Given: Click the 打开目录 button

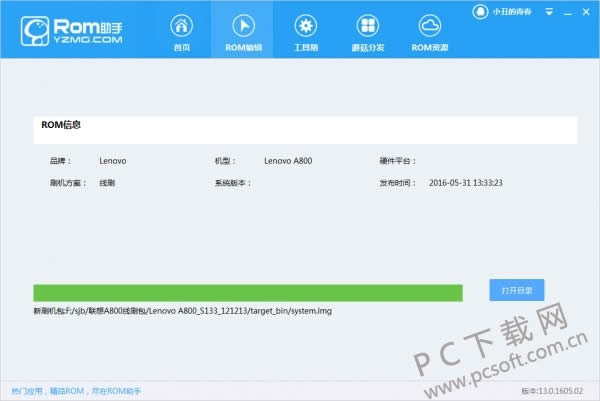Looking at the screenshot, I should (517, 290).
